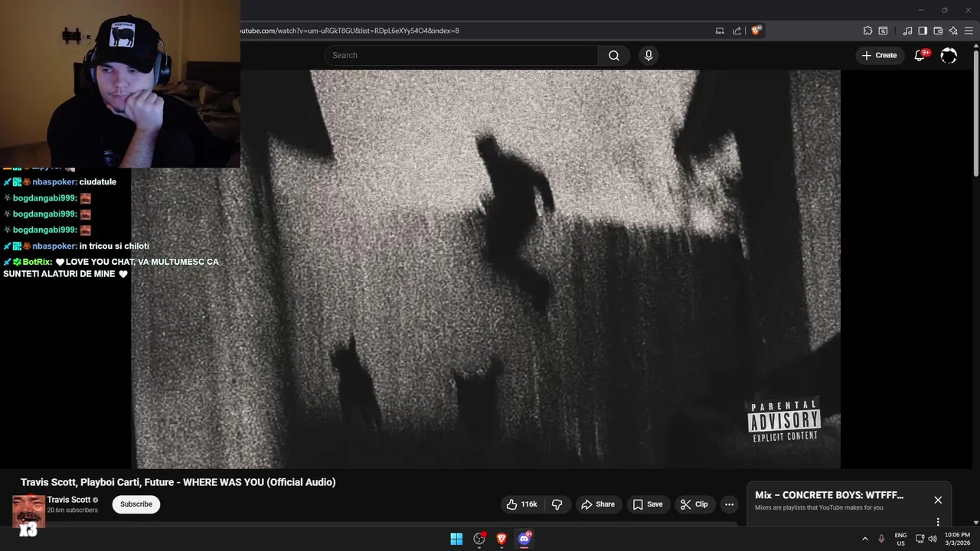Image resolution: width=980 pixels, height=551 pixels.
Task: Click the YouTube search magnifier button
Action: (x=613, y=55)
